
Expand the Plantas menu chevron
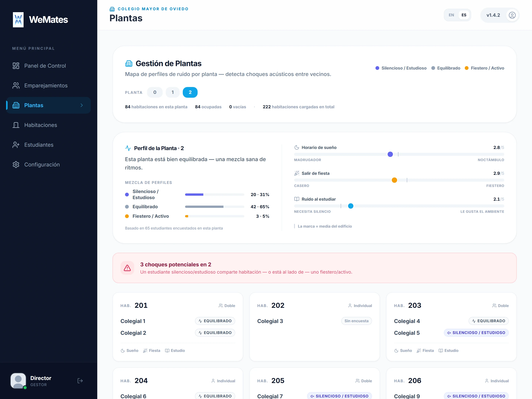click(82, 105)
